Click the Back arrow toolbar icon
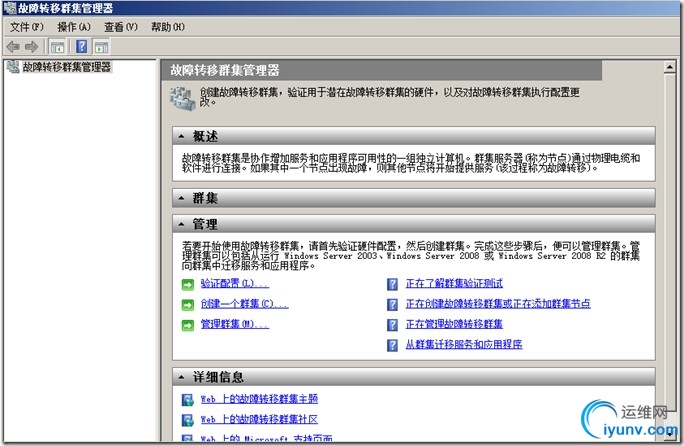This screenshot has width=684, height=446. pyautogui.click(x=13, y=46)
